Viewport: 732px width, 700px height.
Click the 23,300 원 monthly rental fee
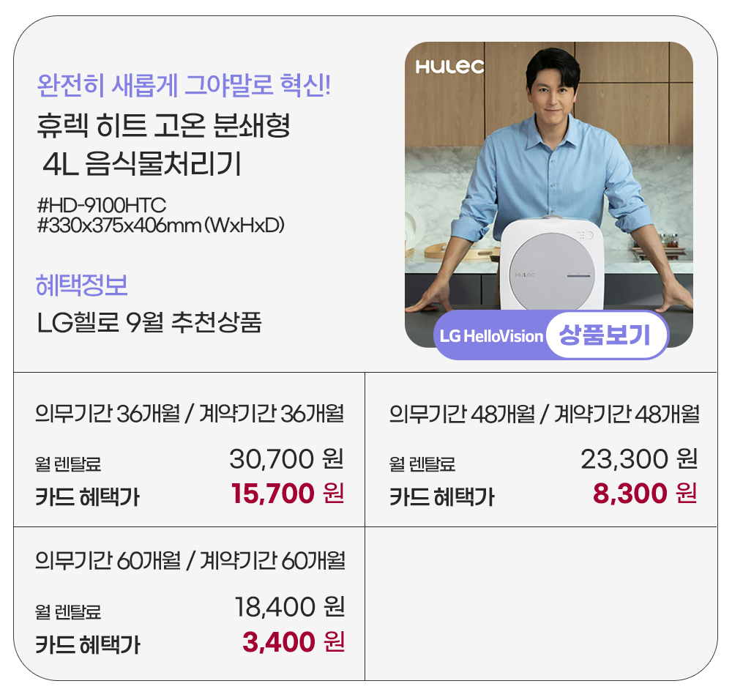click(638, 460)
